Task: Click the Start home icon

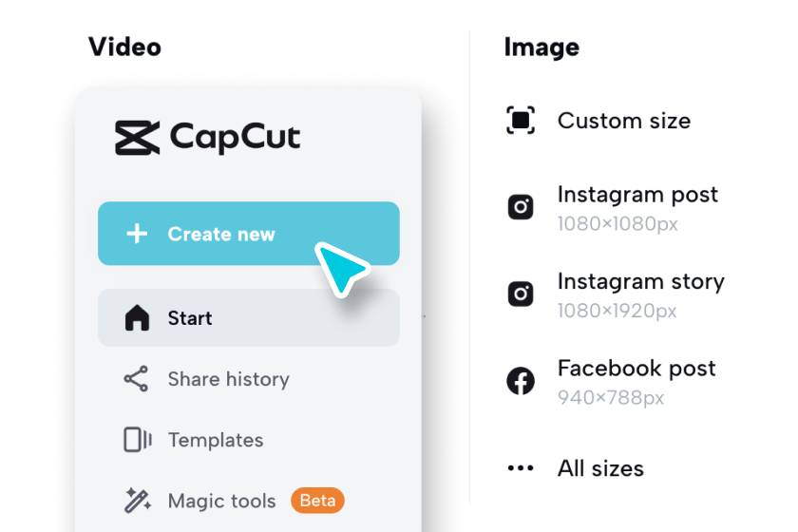Action: tap(137, 318)
